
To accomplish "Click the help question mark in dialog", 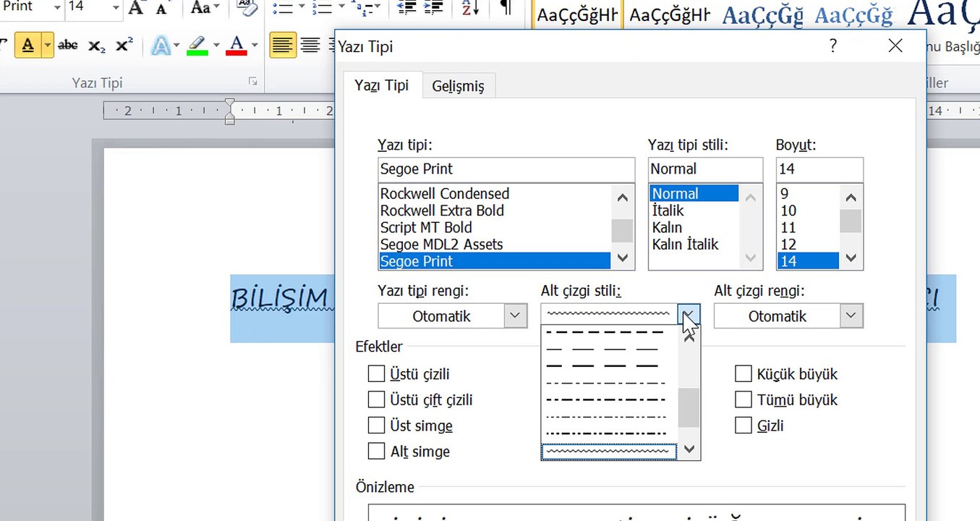I will (833, 46).
